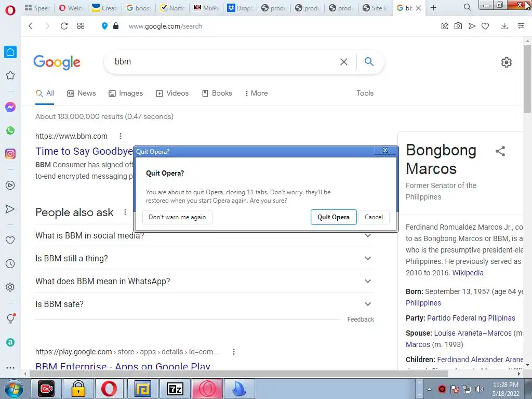Switch to the MixPad browser tab
Image resolution: width=532 pixels, height=399 pixels.
point(206,8)
